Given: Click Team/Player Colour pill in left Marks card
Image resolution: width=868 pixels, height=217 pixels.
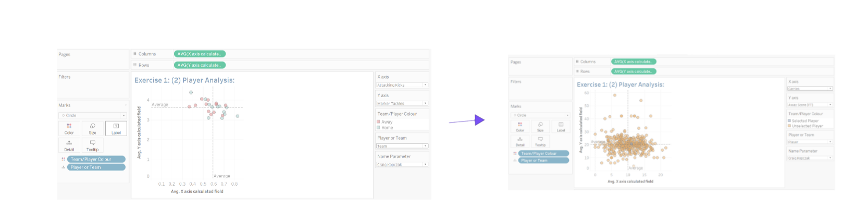Looking at the screenshot, I should tap(96, 159).
